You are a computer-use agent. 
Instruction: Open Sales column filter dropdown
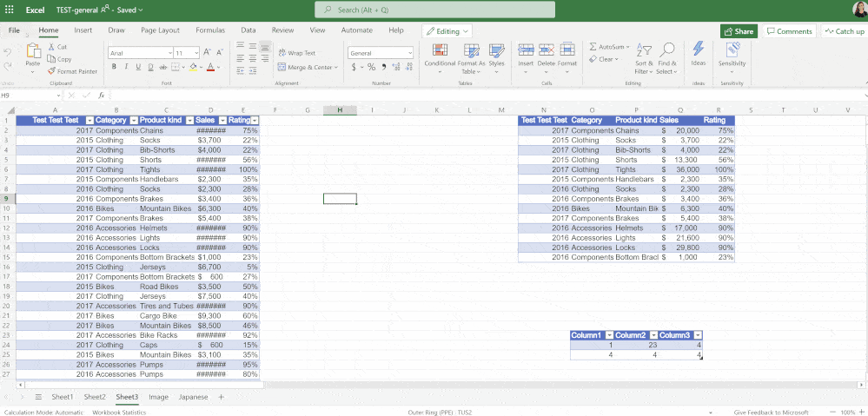point(222,120)
